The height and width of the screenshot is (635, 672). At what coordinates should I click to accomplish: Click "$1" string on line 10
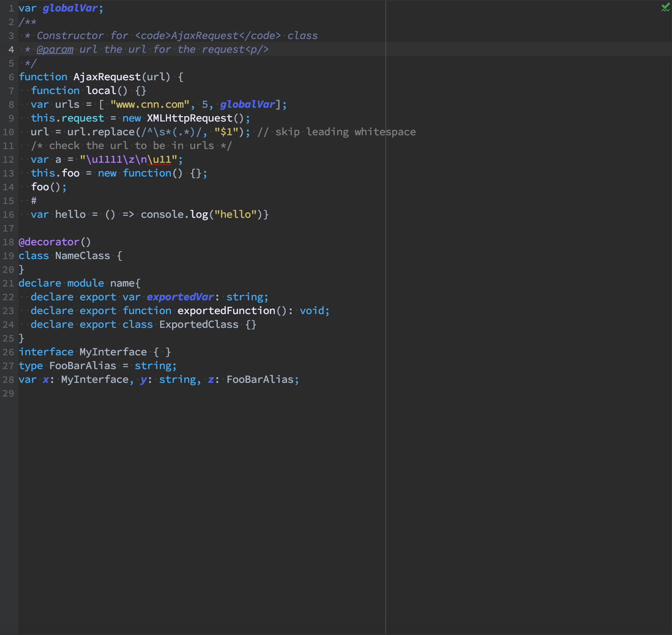pos(226,132)
